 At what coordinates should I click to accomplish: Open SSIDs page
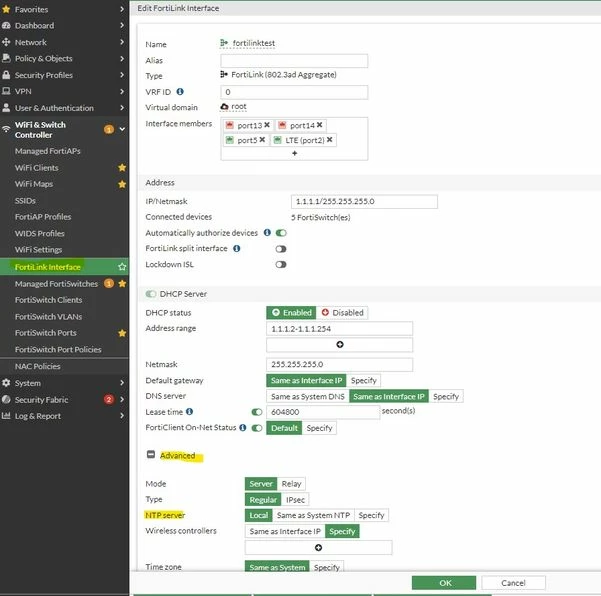click(25, 200)
